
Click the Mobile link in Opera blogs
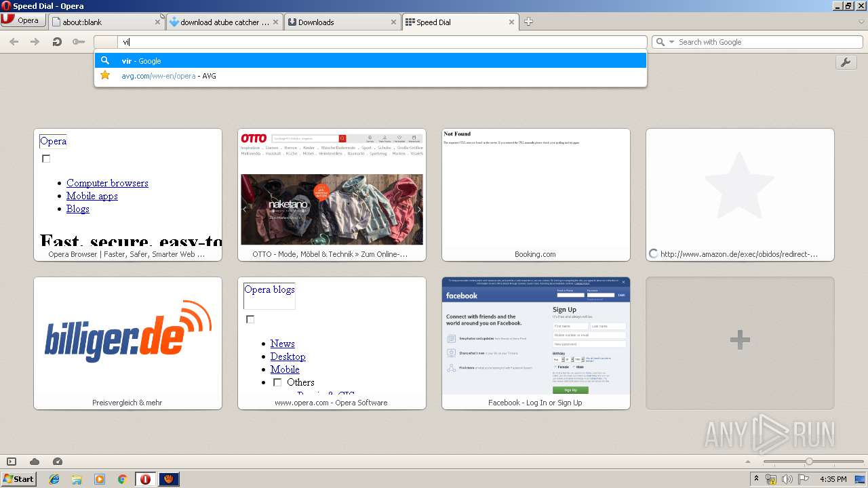(x=285, y=369)
